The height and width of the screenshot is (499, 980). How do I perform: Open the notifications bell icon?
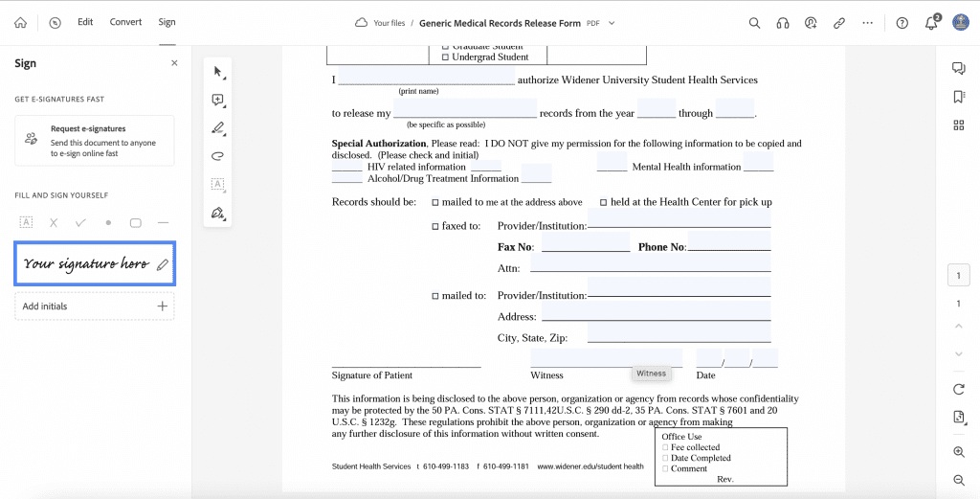931,23
